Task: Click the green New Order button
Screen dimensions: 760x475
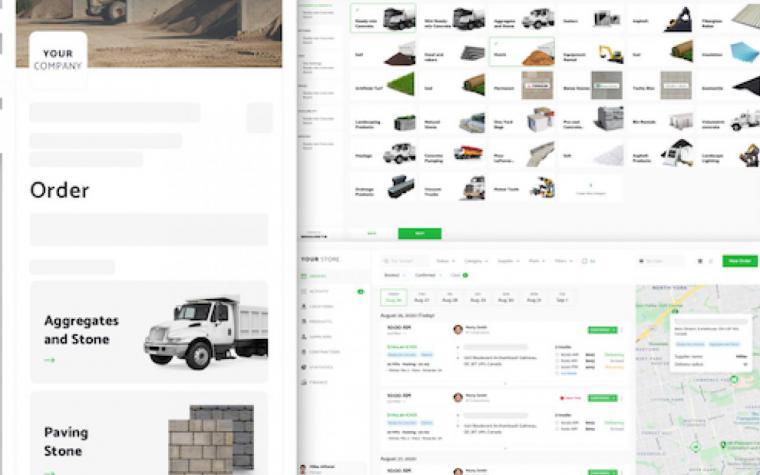Action: 740,261
